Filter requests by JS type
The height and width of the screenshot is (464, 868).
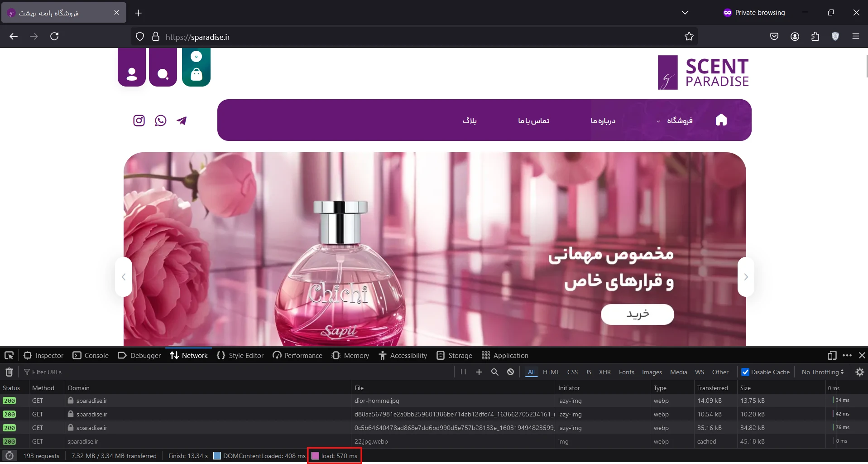tap(589, 372)
